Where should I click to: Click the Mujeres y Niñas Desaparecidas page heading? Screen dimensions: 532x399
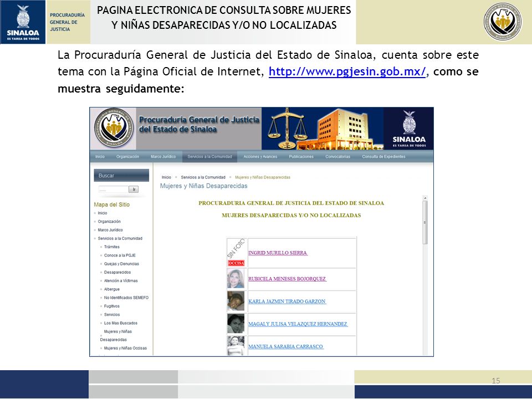coord(203,186)
